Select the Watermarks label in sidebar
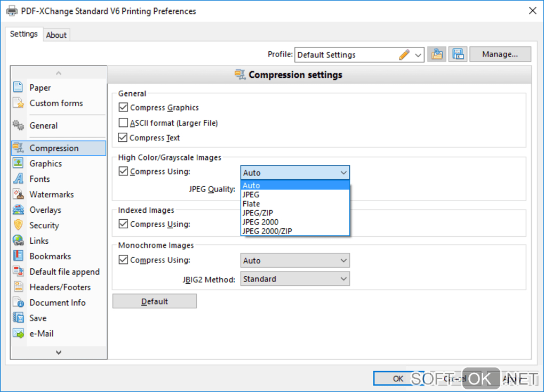The height and width of the screenshot is (392, 544). click(x=52, y=194)
